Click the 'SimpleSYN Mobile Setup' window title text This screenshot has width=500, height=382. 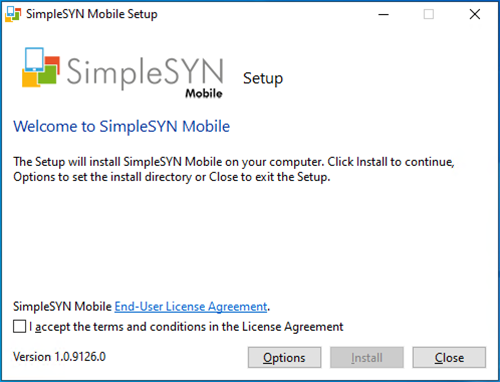point(92,14)
